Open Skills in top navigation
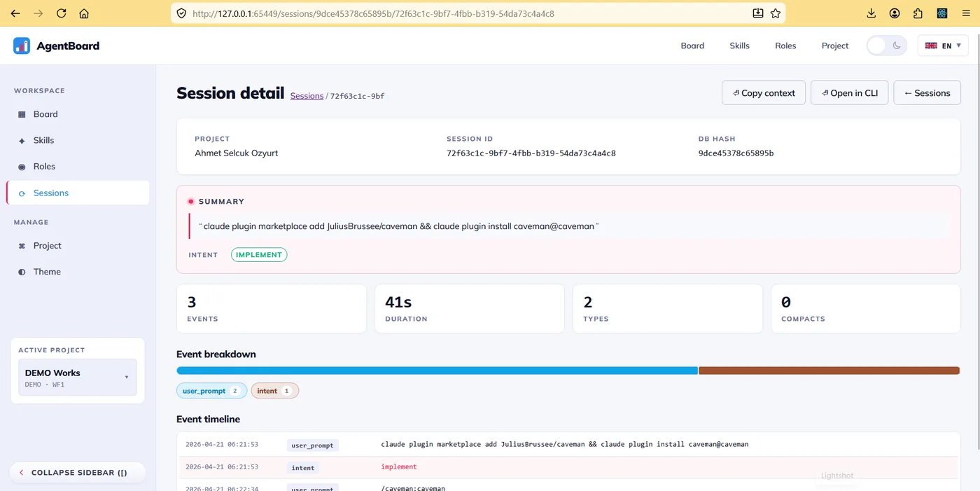 click(739, 46)
